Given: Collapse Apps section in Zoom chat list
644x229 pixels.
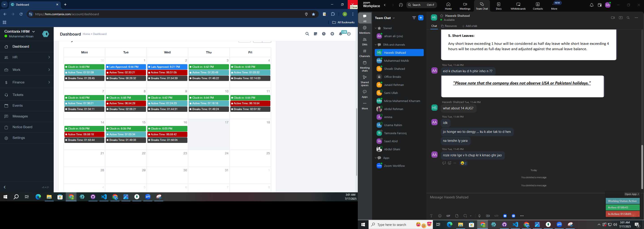Looking at the screenshot, I should pos(375,158).
